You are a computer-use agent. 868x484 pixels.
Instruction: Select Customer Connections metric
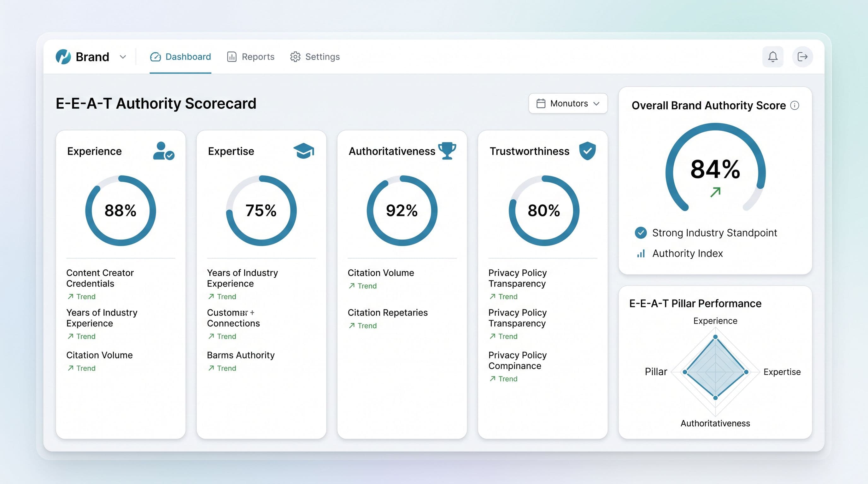(x=233, y=318)
